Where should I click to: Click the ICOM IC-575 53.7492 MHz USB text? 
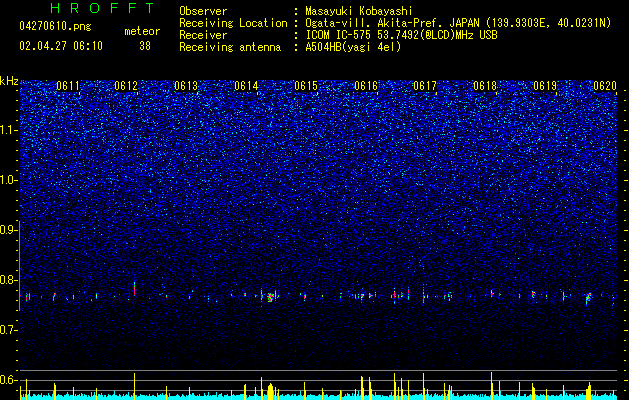coord(401,35)
